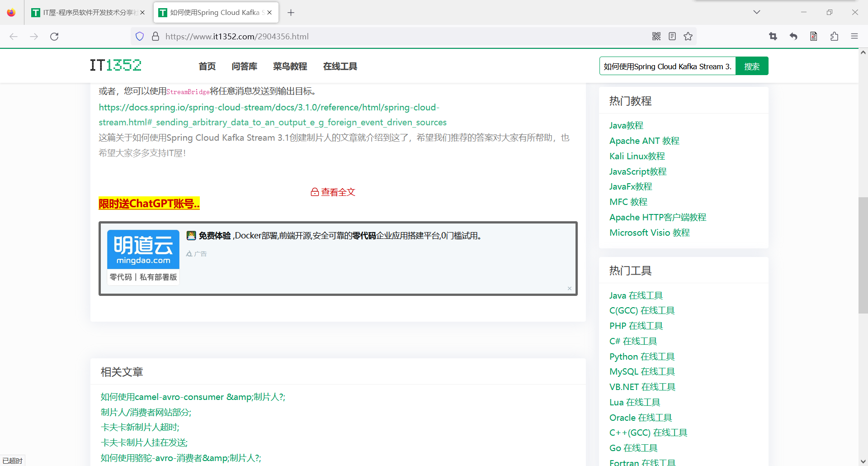The width and height of the screenshot is (868, 466).
Task: Open MySQL 在线工具 link
Action: pyautogui.click(x=642, y=371)
